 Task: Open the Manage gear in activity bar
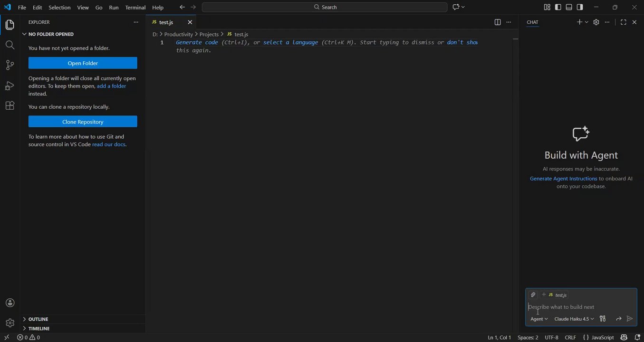10,323
